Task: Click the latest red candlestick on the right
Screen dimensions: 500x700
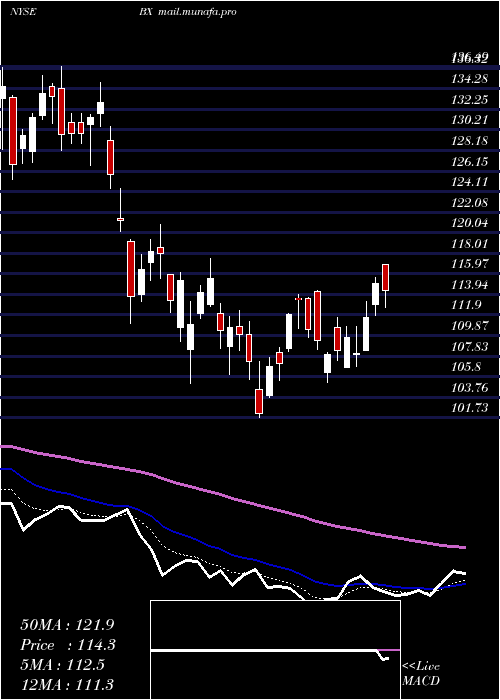Action: [385, 277]
